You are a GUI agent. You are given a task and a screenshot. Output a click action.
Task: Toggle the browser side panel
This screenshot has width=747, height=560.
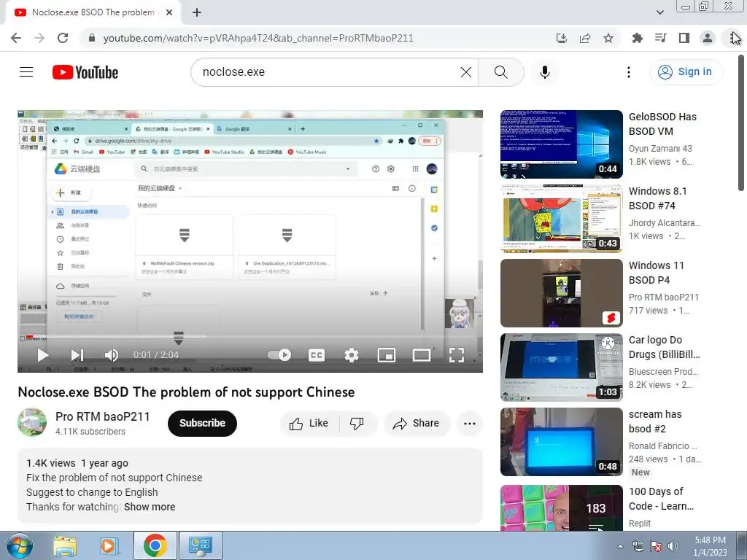(684, 38)
